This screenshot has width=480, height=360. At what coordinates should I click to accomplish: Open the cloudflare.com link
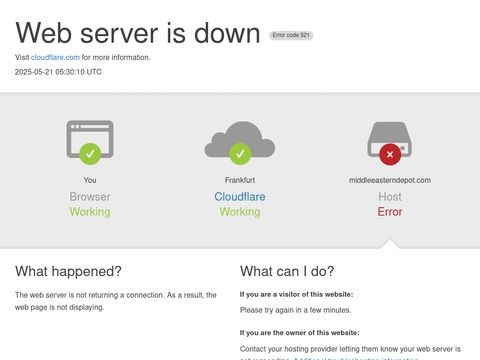click(55, 57)
